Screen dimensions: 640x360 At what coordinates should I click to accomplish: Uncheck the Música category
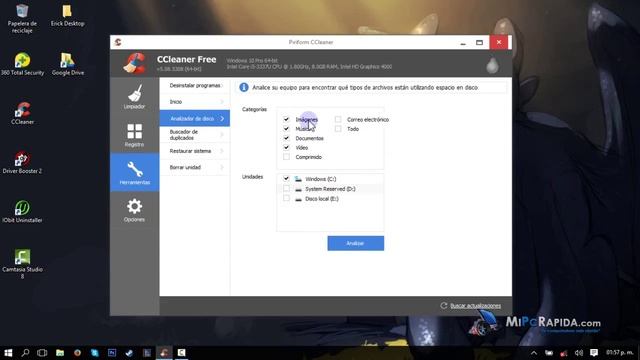click(x=286, y=129)
